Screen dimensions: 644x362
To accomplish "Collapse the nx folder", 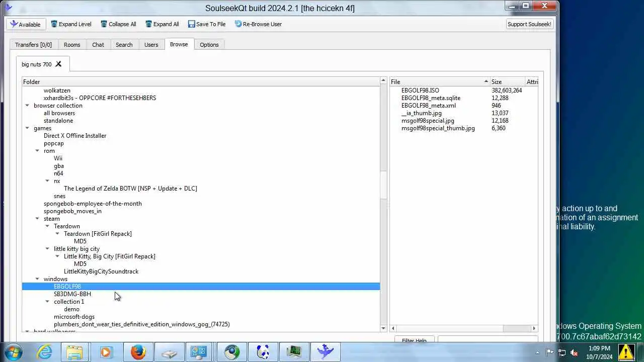I will point(47,181).
